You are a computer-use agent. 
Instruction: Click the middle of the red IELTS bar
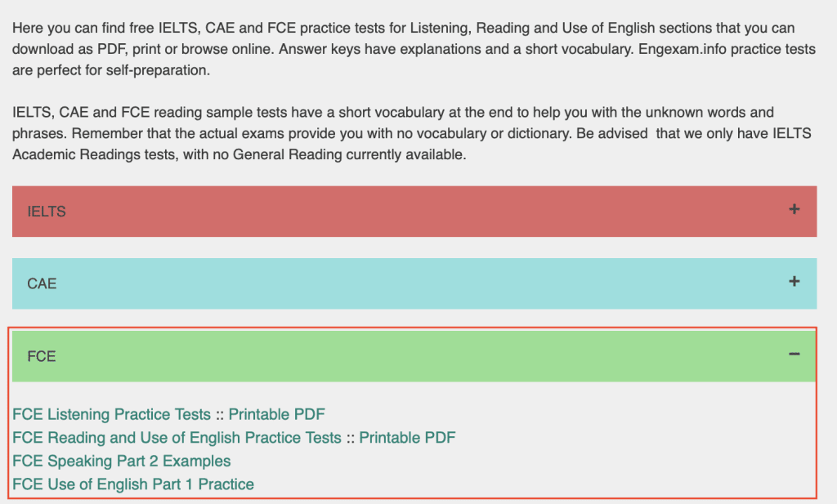[414, 212]
